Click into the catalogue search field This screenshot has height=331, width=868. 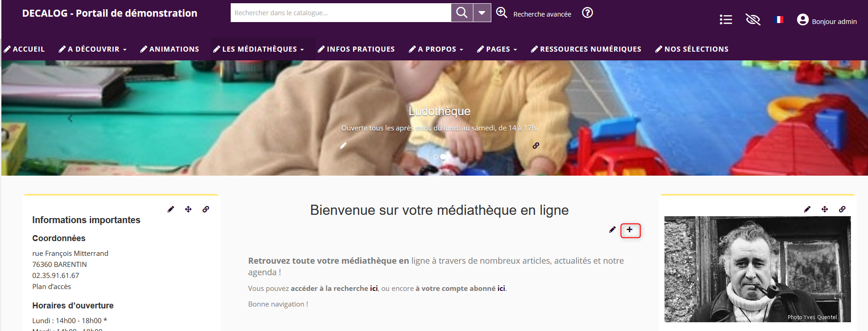340,13
